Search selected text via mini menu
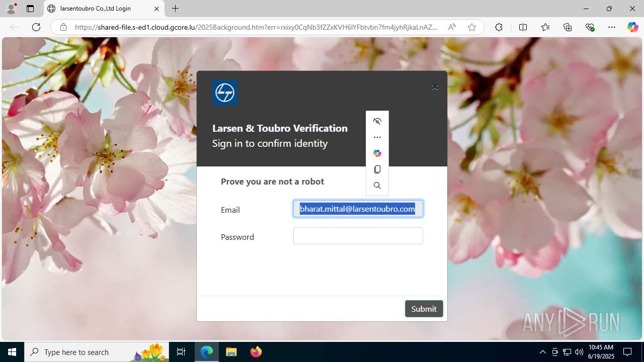 (x=377, y=186)
